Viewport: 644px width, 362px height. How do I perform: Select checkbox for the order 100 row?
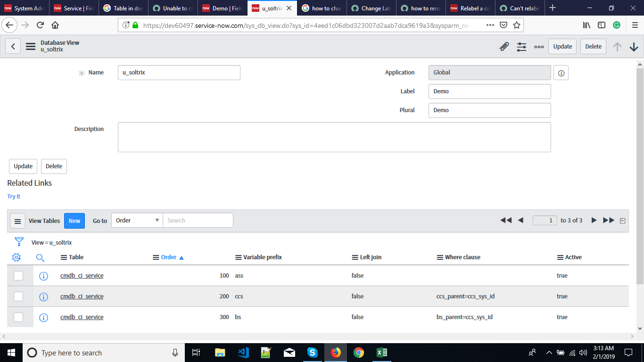coord(18,276)
